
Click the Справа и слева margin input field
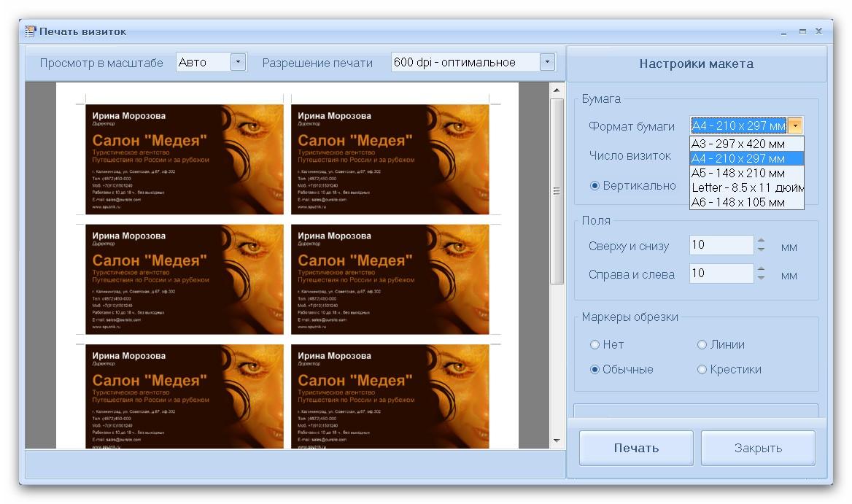click(721, 274)
